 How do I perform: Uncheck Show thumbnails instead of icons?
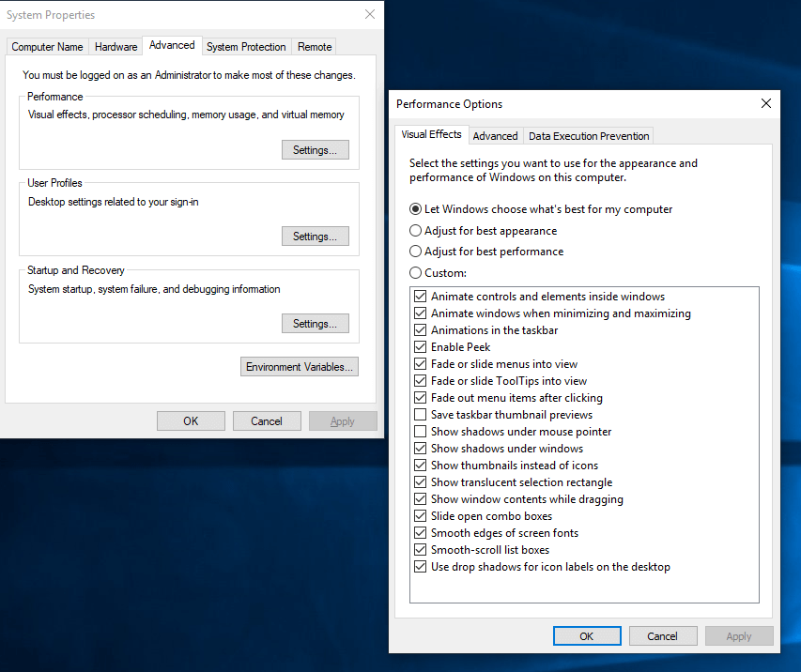(420, 465)
